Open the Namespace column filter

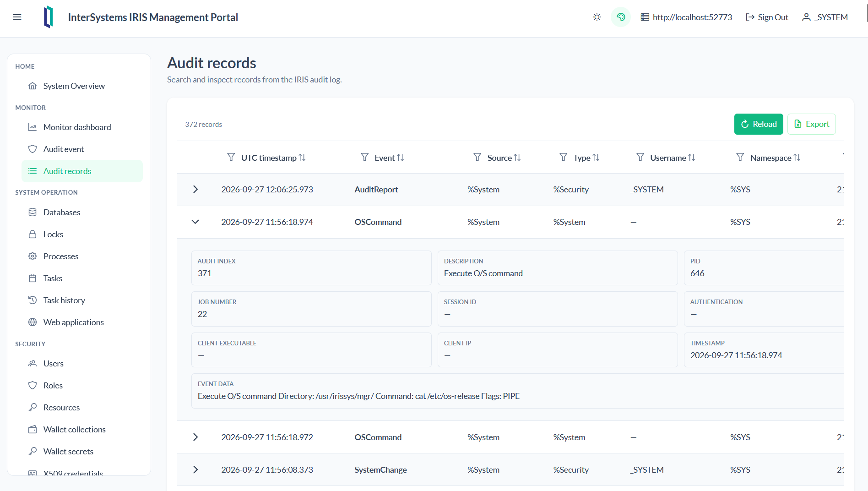740,158
